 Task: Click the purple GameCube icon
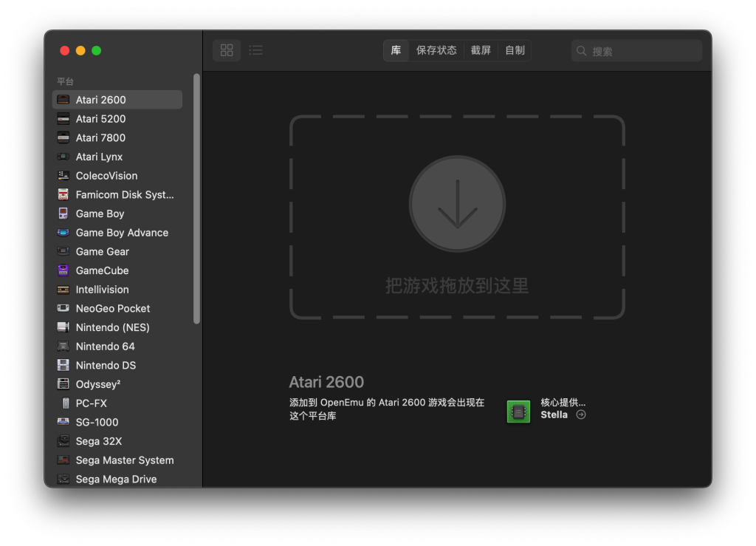pos(63,270)
